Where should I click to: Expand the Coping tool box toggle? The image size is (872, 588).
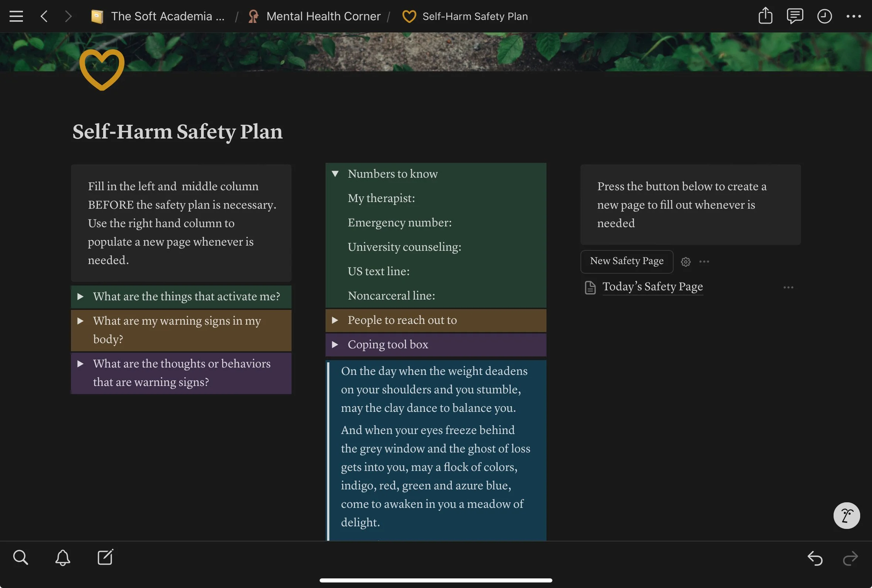tap(335, 344)
